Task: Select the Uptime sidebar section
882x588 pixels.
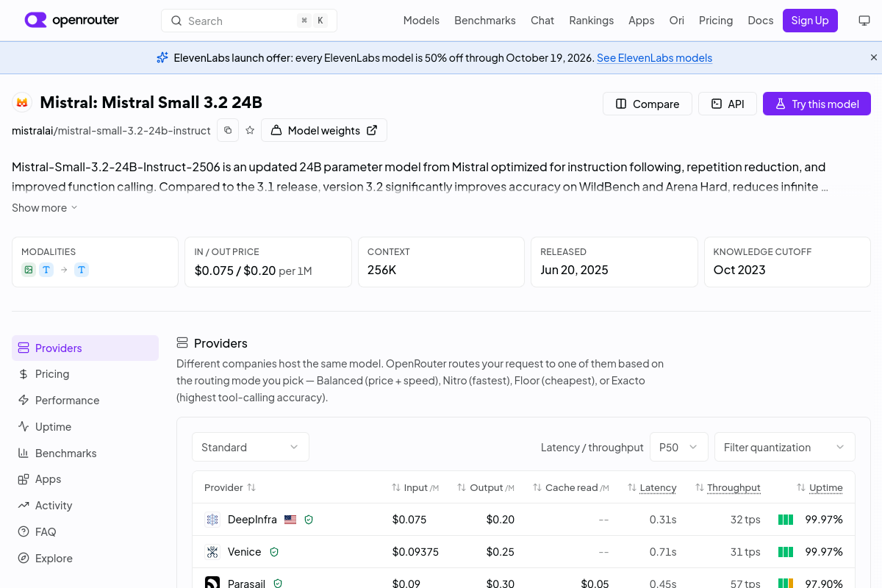Action: click(85, 427)
